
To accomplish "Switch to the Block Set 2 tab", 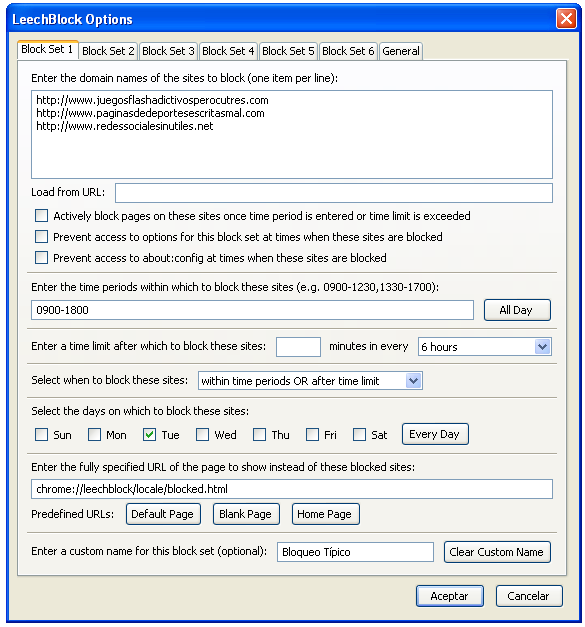I will click(108, 51).
